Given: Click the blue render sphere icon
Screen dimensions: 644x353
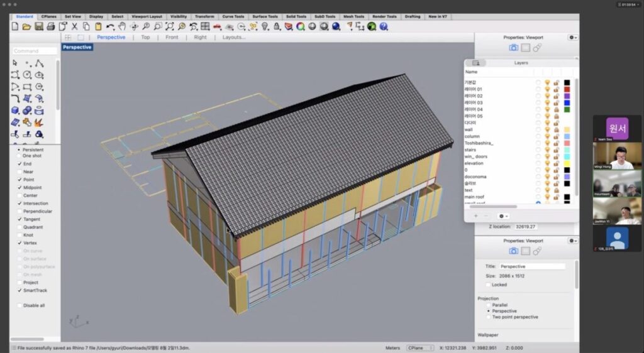Looking at the screenshot, I should (336, 26).
